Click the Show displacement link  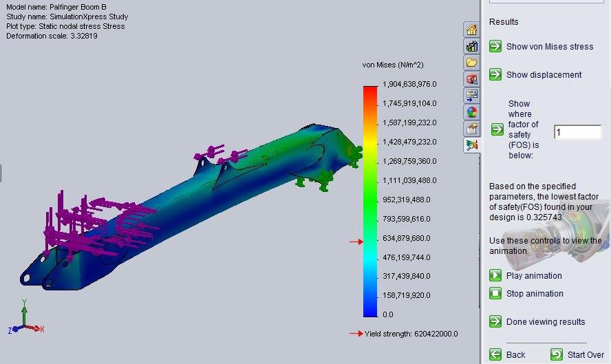pyautogui.click(x=544, y=74)
